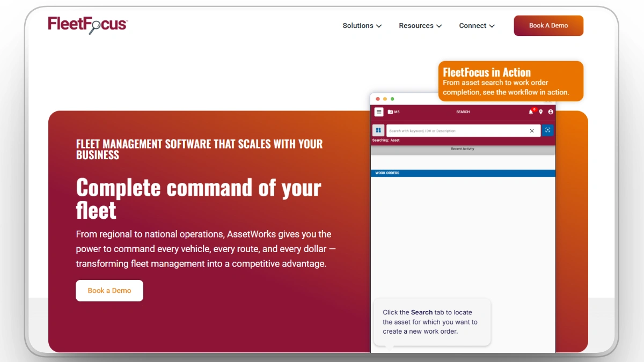Click the FleetFocus logo
The width and height of the screenshot is (644, 362).
pyautogui.click(x=87, y=25)
